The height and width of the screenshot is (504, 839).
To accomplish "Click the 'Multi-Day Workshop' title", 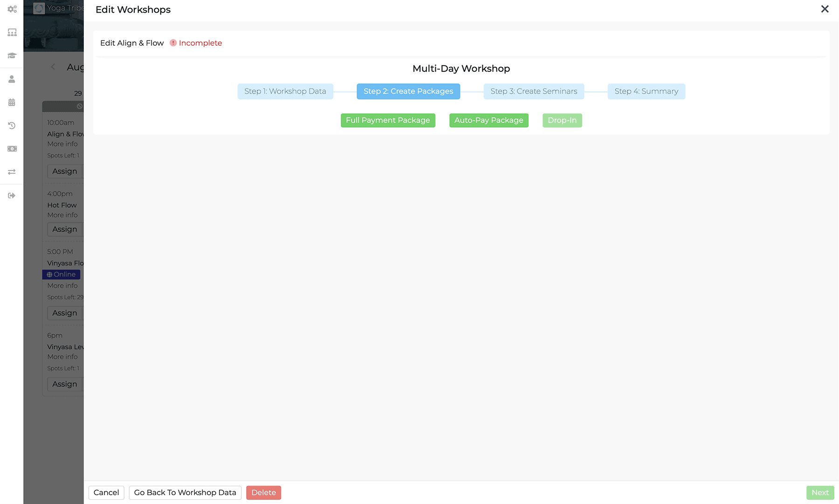I will pyautogui.click(x=461, y=68).
